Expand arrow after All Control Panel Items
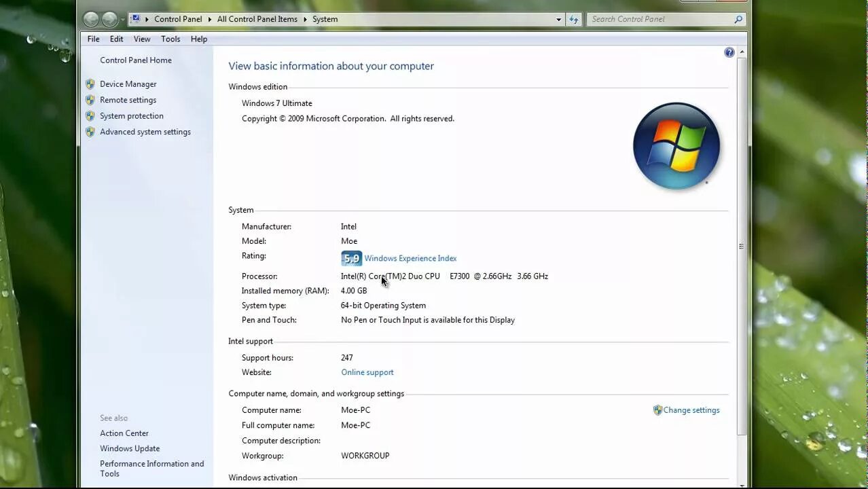The height and width of the screenshot is (489, 868). click(304, 19)
